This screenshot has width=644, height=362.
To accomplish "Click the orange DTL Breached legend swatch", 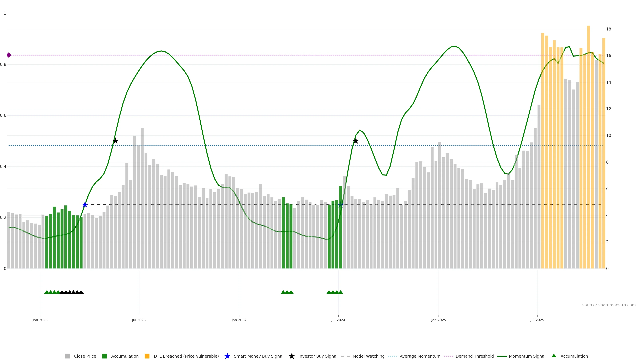I will 147,356.
